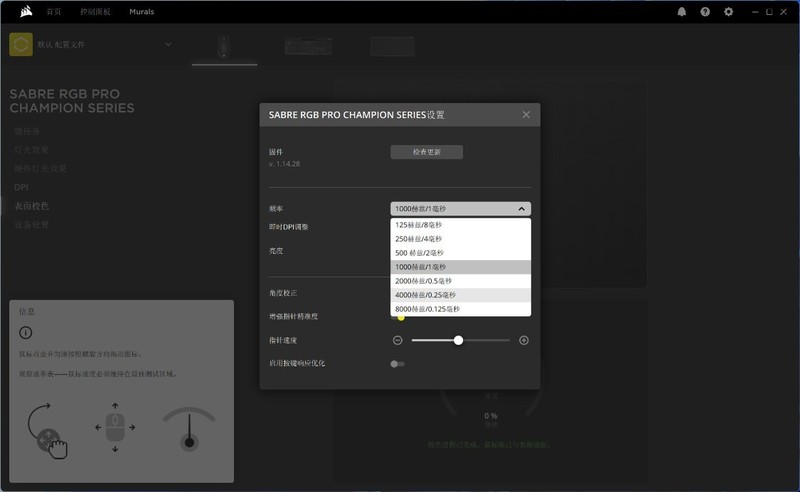The height and width of the screenshot is (492, 800).
Task: Click the firmware version v. 1.14.28 text
Action: coord(284,164)
